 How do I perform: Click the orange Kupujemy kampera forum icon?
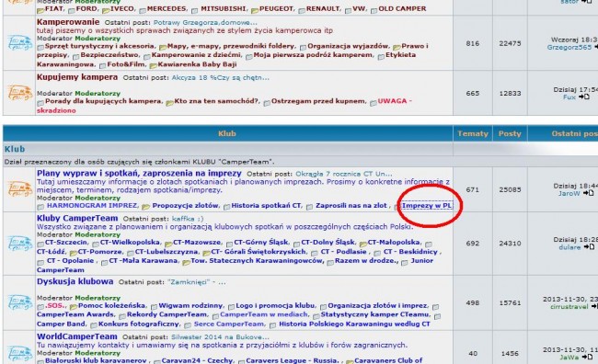pos(19,93)
